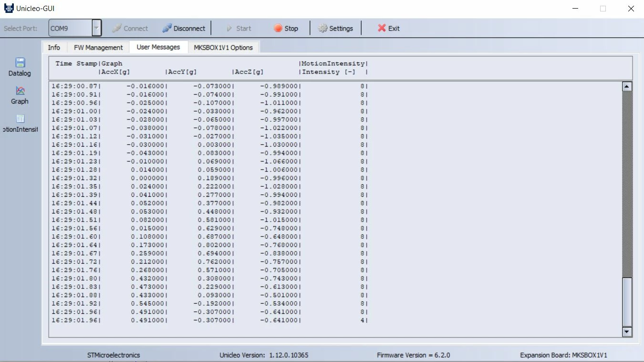Expand the COM9 port dropdown arrow
The width and height of the screenshot is (644, 362).
[x=97, y=28]
